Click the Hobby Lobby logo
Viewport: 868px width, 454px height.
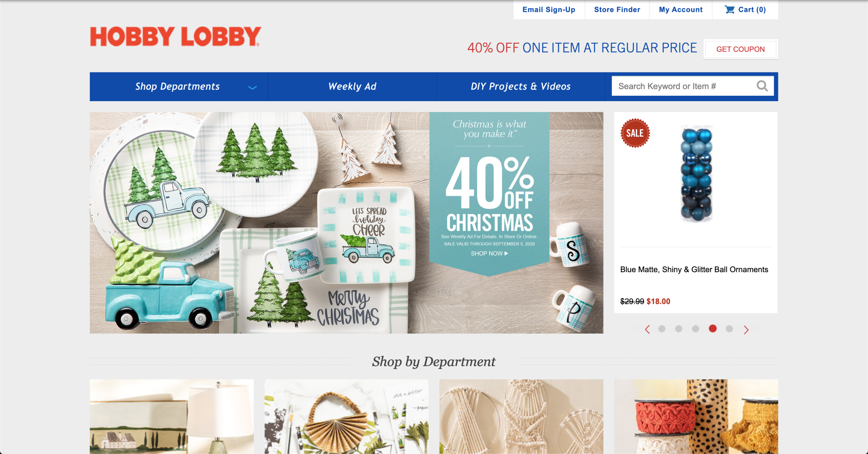(175, 36)
